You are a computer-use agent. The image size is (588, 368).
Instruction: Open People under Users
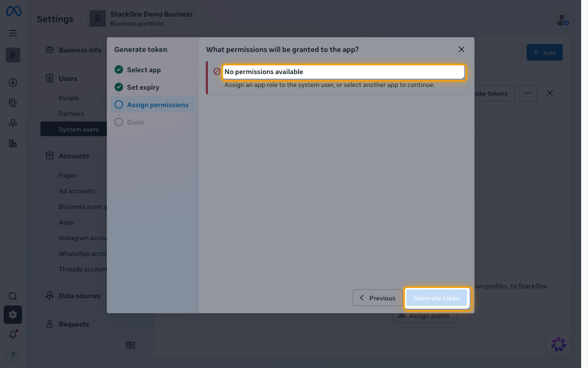(x=69, y=98)
